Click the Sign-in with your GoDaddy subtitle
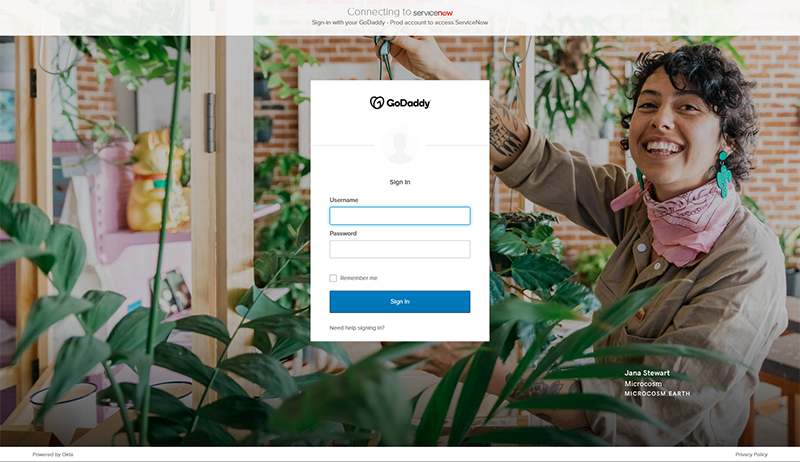Viewport: 800px width, 462px height. [400, 22]
